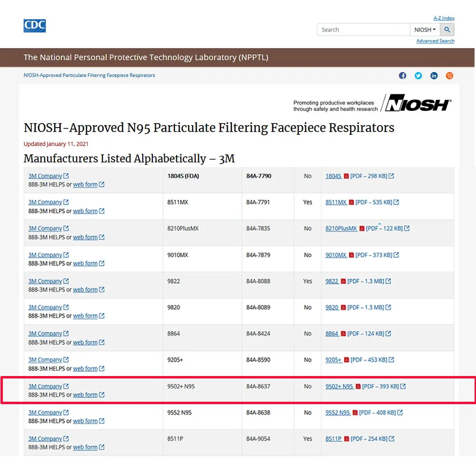Click external icon after web form in 9822 row
The height and width of the screenshot is (476, 476).
tap(102, 289)
